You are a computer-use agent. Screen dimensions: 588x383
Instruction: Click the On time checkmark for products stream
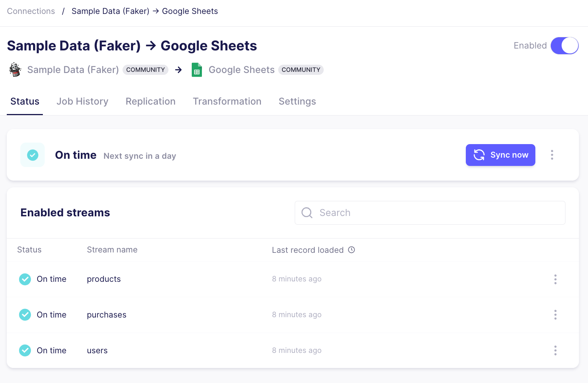25,279
